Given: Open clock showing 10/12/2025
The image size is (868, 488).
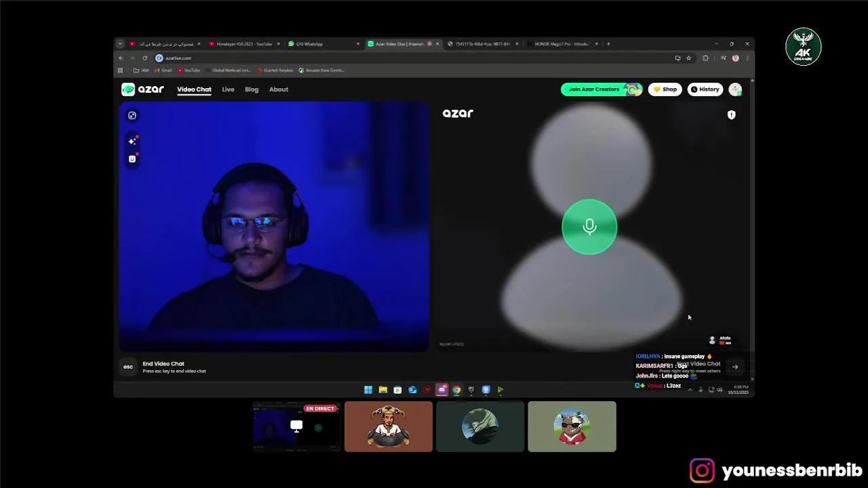Looking at the screenshot, I should (738, 390).
